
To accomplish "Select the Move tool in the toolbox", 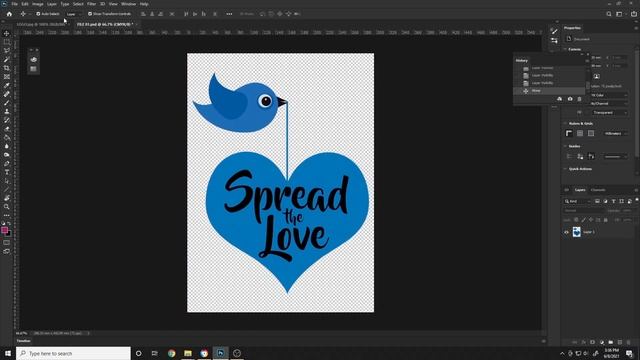I will tap(7, 33).
